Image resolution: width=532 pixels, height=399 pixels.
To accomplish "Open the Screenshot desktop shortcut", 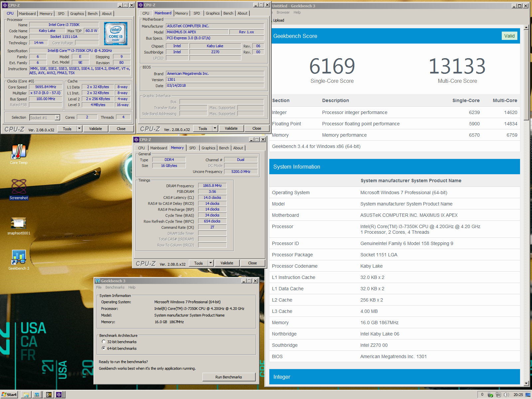I will (x=19, y=189).
